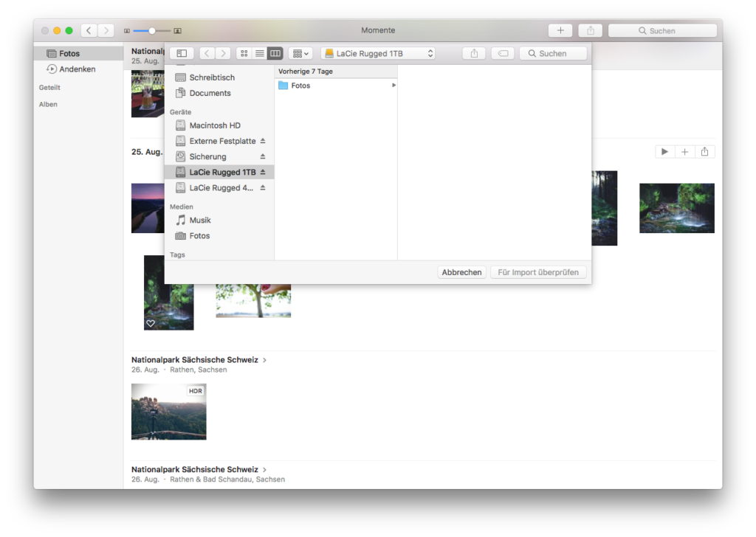Open Andenken in the Photos sidebar
Viewport: 756px width, 537px height.
click(78, 69)
